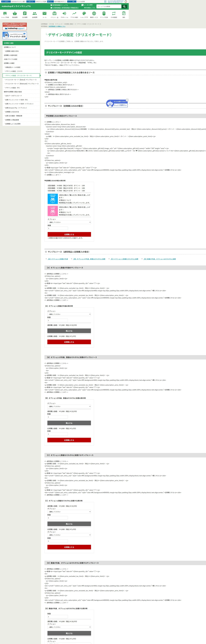Select 定期購入の基本設定 in sidebar
The height and width of the screenshot is (644, 206).
[11, 55]
